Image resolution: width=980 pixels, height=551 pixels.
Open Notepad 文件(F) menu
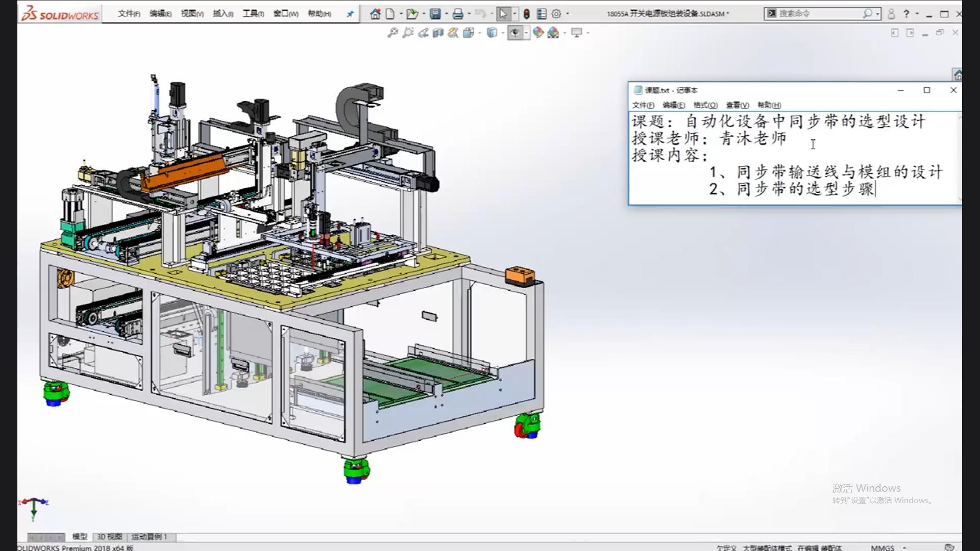[643, 105]
